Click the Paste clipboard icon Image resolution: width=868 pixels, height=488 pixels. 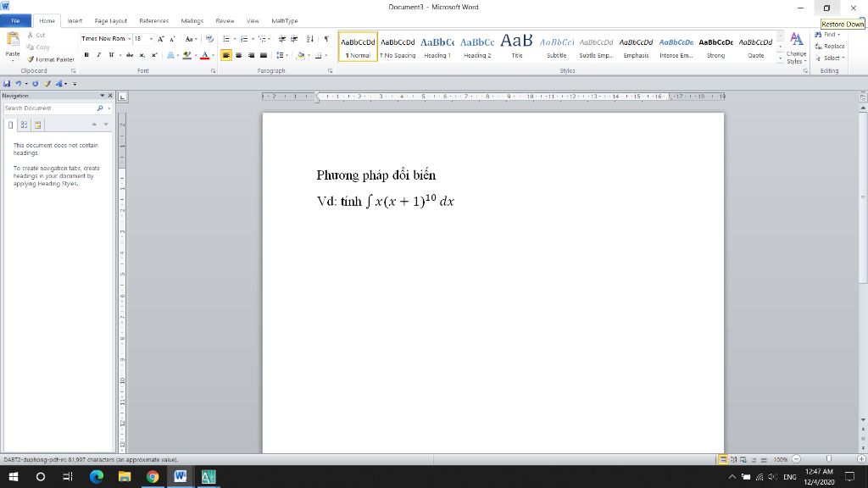click(12, 40)
